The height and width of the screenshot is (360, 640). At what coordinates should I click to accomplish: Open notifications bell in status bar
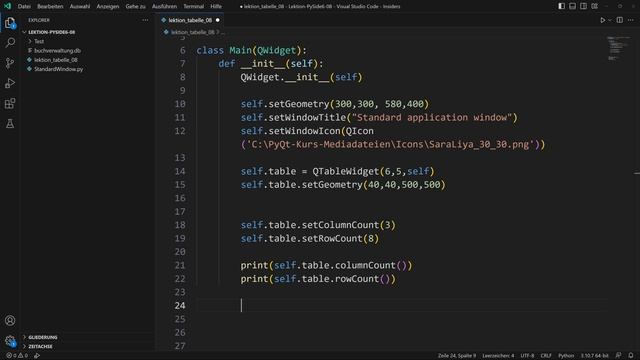tap(631, 356)
